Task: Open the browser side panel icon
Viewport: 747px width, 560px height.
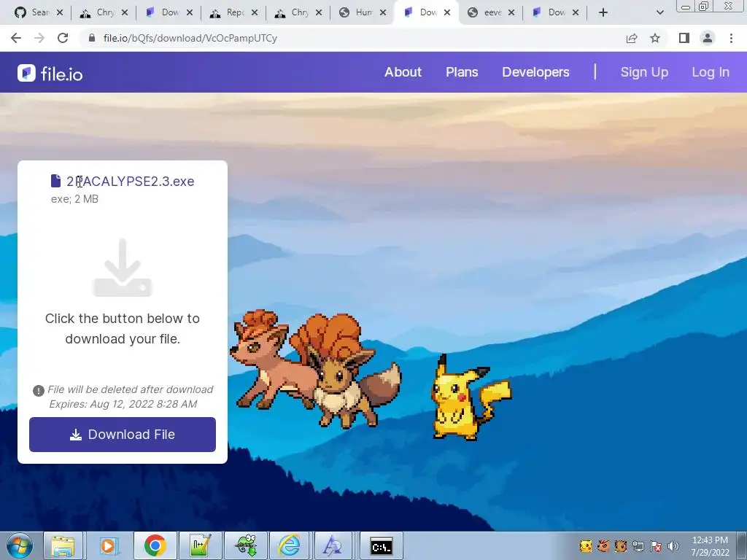Action: click(684, 38)
